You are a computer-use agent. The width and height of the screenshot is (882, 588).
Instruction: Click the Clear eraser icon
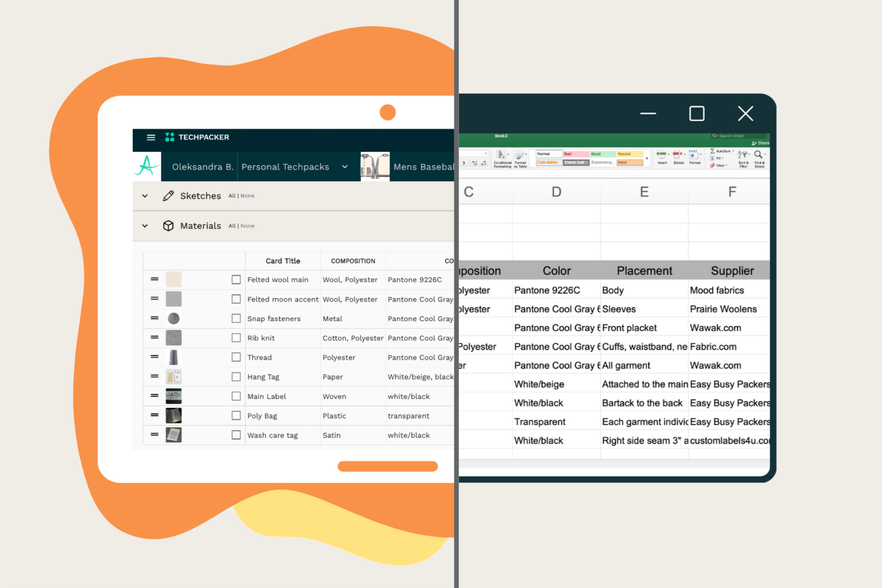click(712, 165)
